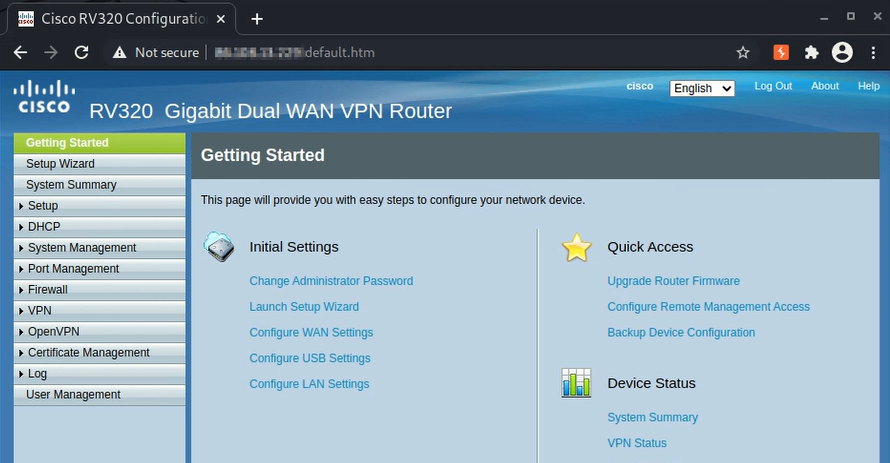Click the Quick Access heading
This screenshot has width=890, height=463.
pyautogui.click(x=650, y=247)
